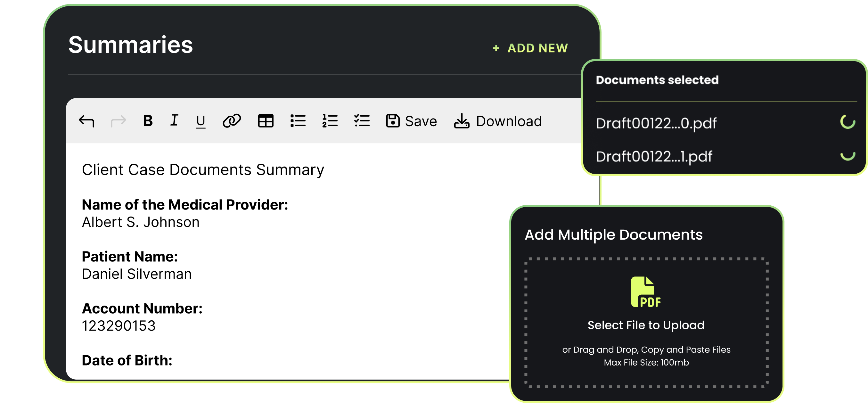Click the undo arrow in the toolbar
868x403 pixels.
click(86, 121)
